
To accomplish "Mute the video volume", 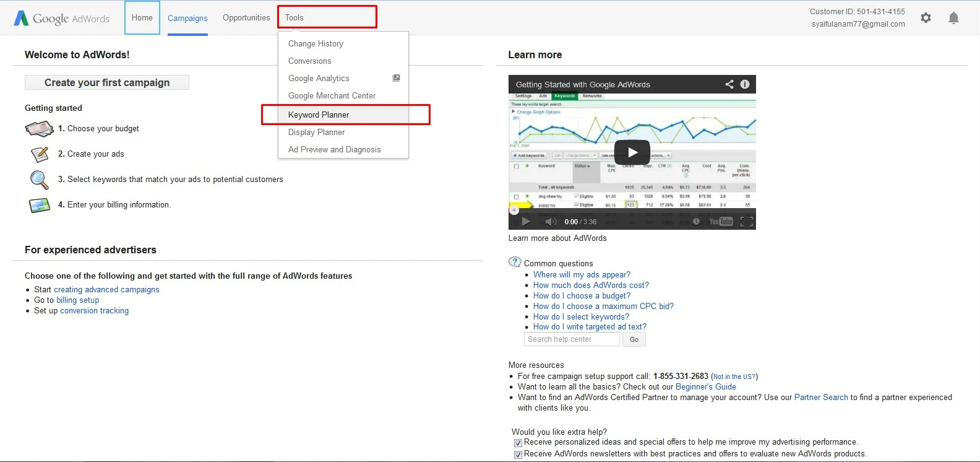I will pyautogui.click(x=551, y=222).
